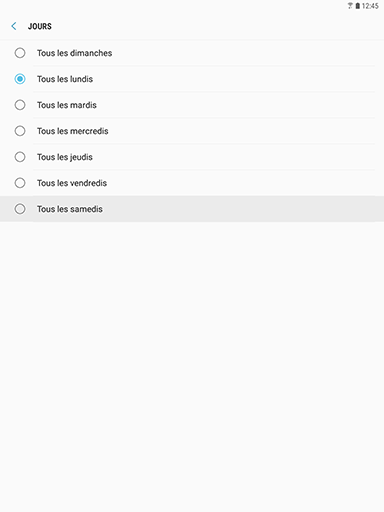Select the Tous les jeudis radio button
This screenshot has height=512, width=384.
coord(20,157)
